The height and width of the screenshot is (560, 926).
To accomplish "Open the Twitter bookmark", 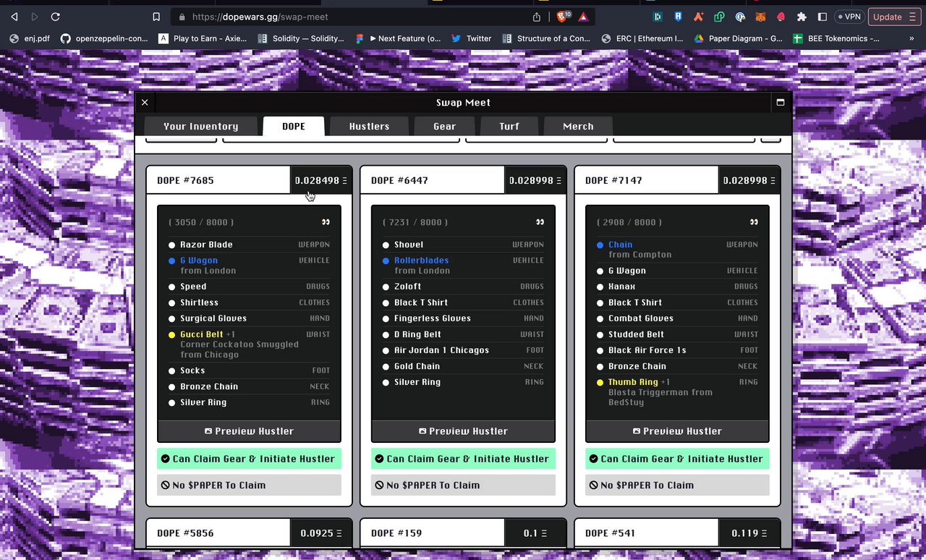I will pos(471,38).
